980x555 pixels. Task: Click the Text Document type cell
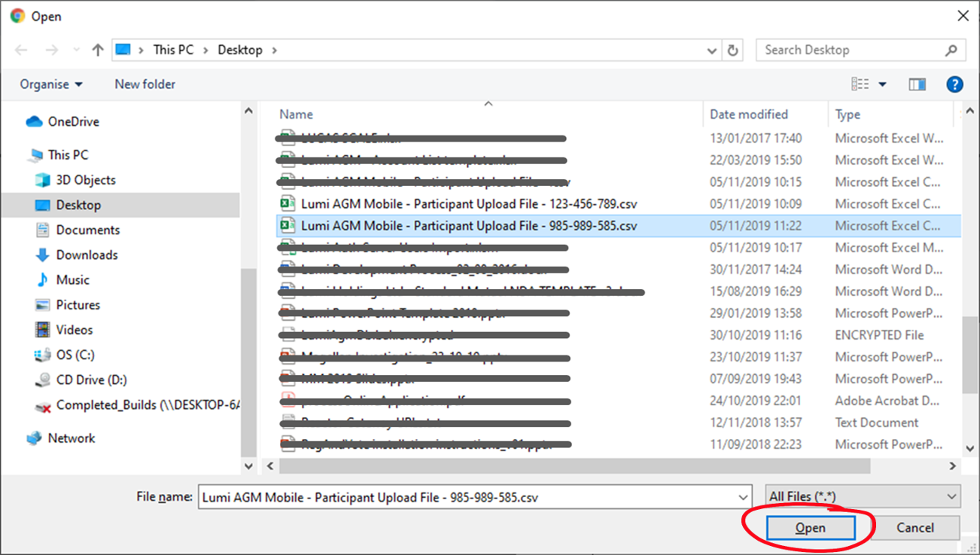click(x=876, y=422)
